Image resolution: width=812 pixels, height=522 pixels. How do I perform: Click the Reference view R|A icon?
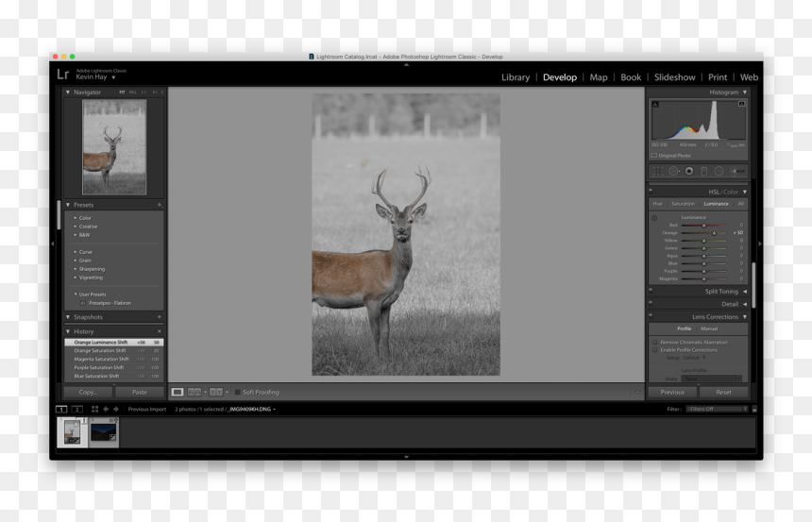pos(195,392)
